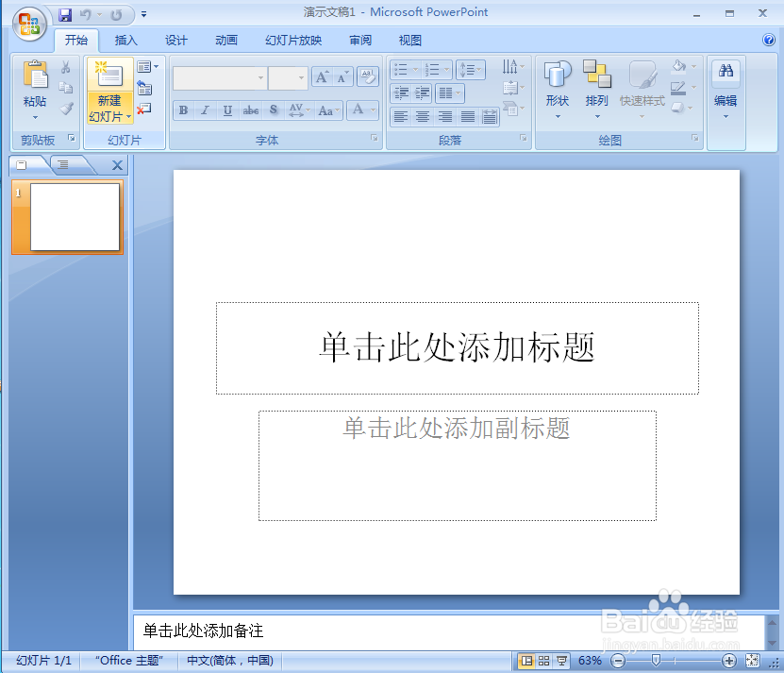Open the 开始 ribbon tab
Image resolution: width=784 pixels, height=673 pixels.
pos(76,40)
